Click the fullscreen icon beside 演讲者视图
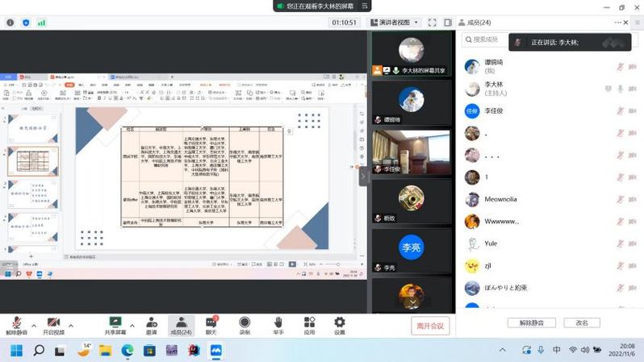This screenshot has width=644, height=362. 432,23
